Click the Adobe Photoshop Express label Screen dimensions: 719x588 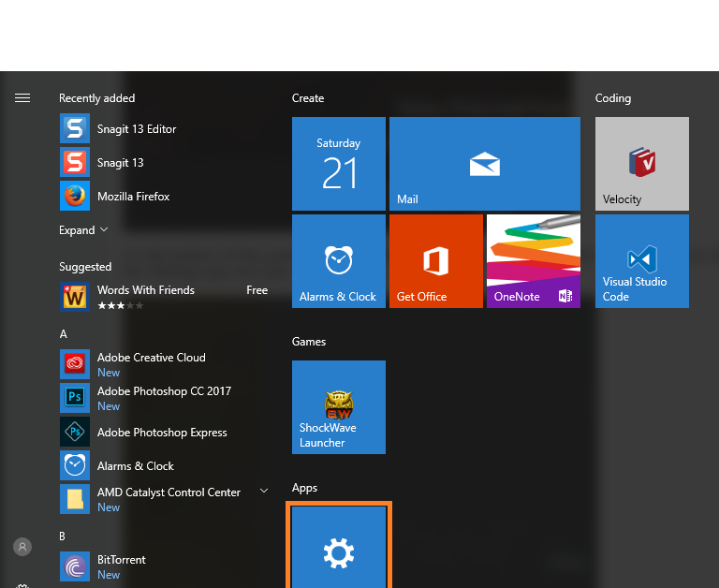162,433
